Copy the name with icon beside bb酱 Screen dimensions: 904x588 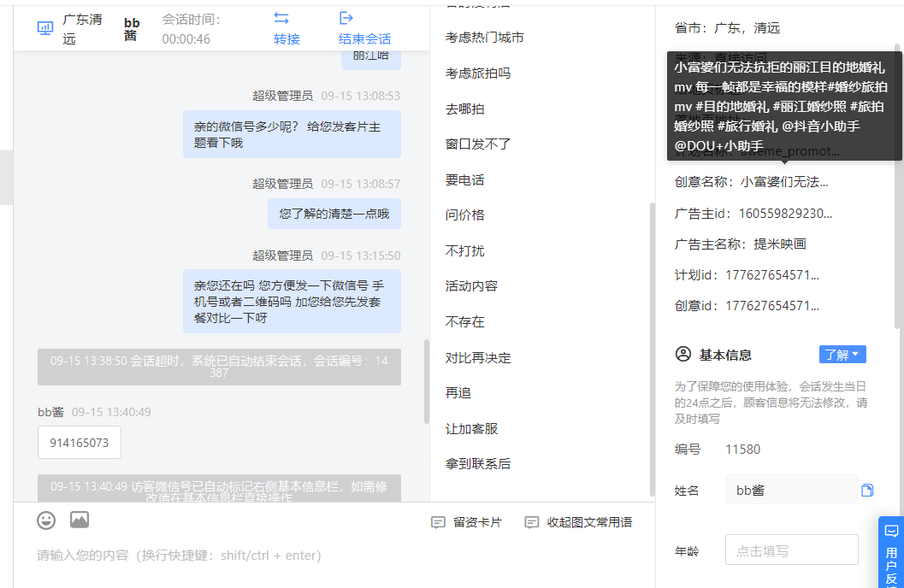pos(868,490)
